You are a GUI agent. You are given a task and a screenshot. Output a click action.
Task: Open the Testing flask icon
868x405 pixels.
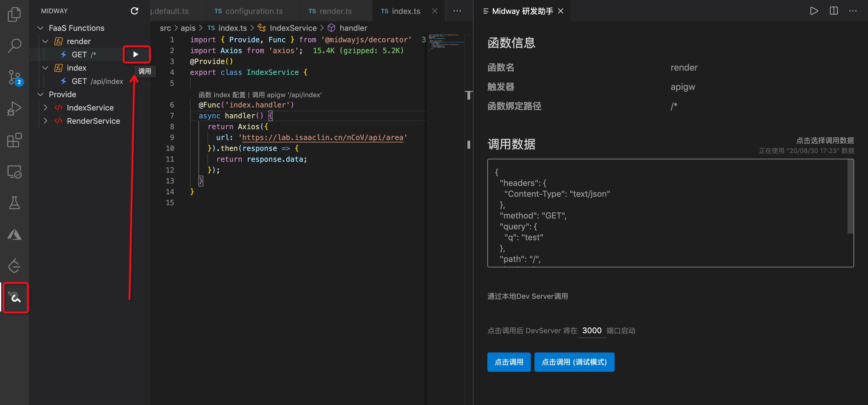click(14, 203)
